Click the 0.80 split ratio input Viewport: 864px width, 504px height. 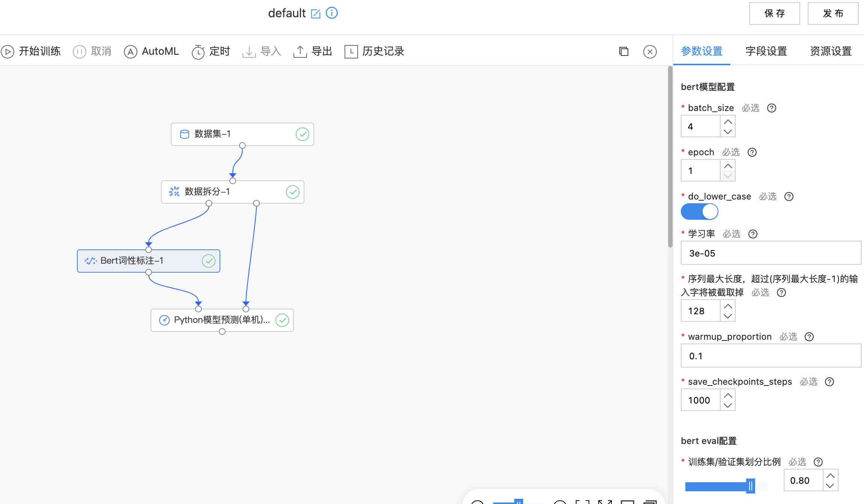(804, 480)
